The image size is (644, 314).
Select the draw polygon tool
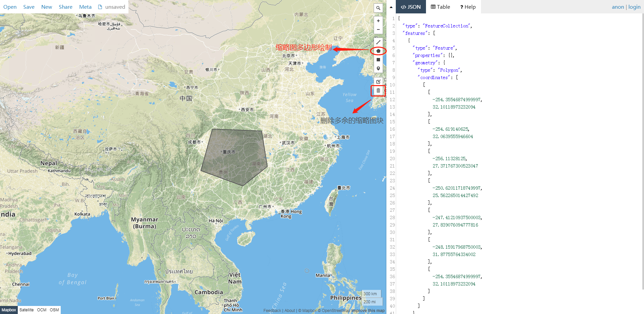378,51
